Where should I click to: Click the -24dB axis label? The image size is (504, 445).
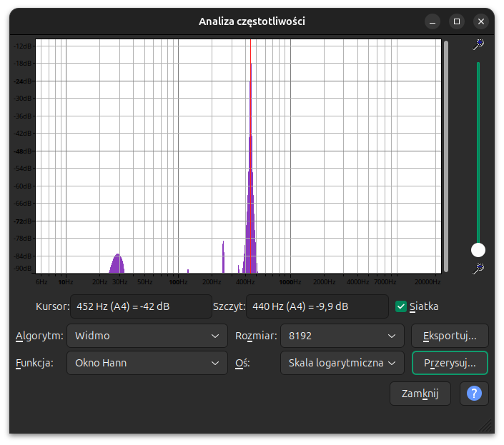(23, 81)
